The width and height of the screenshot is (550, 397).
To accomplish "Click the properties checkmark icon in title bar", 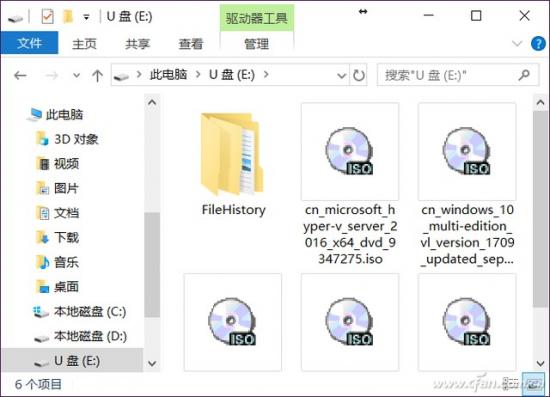I will click(x=47, y=16).
